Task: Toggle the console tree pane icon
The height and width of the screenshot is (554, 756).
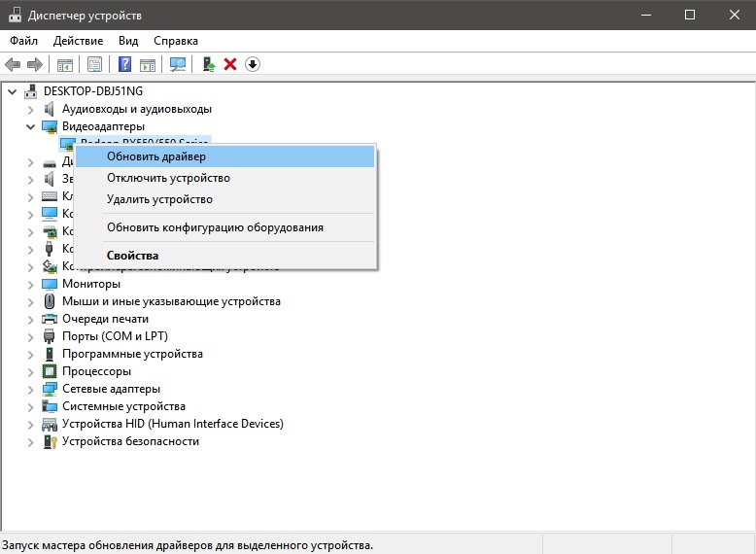Action: tap(64, 64)
